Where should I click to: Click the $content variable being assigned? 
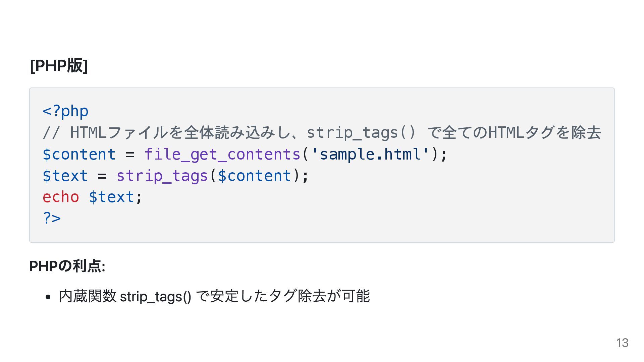(x=79, y=155)
